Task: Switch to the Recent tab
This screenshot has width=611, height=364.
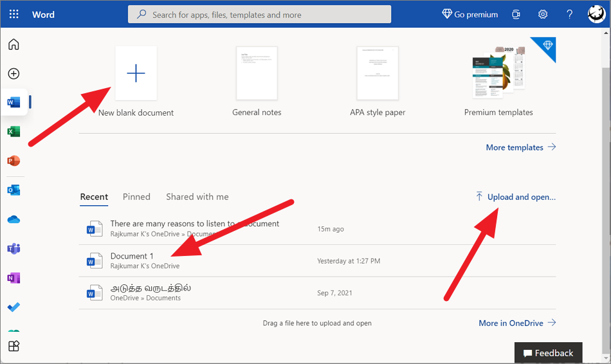Action: click(x=94, y=197)
